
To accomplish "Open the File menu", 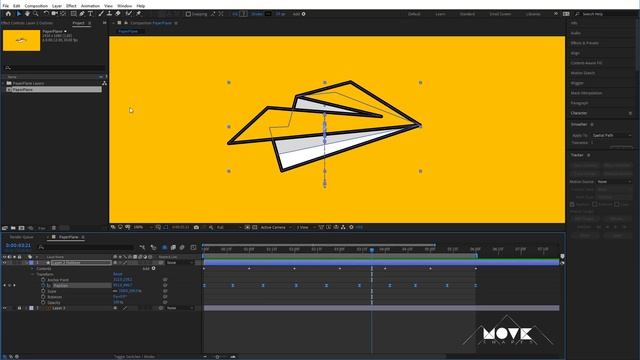I will pyautogui.click(x=6, y=6).
